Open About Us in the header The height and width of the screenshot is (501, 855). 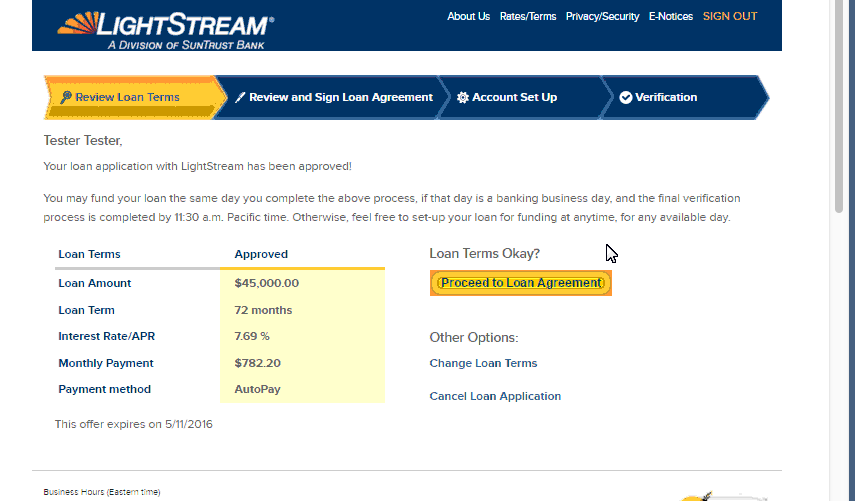point(468,16)
